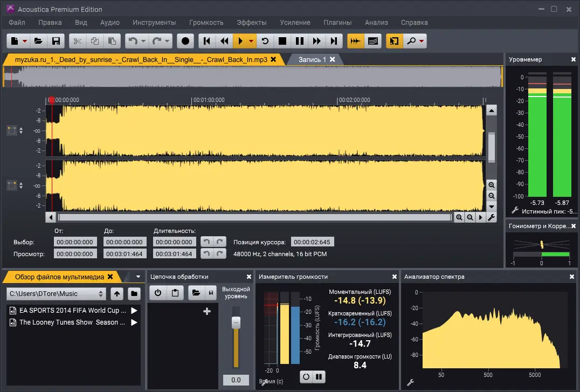Click the horizontal timeline scrollbar
580x392 pixels.
tap(255, 217)
